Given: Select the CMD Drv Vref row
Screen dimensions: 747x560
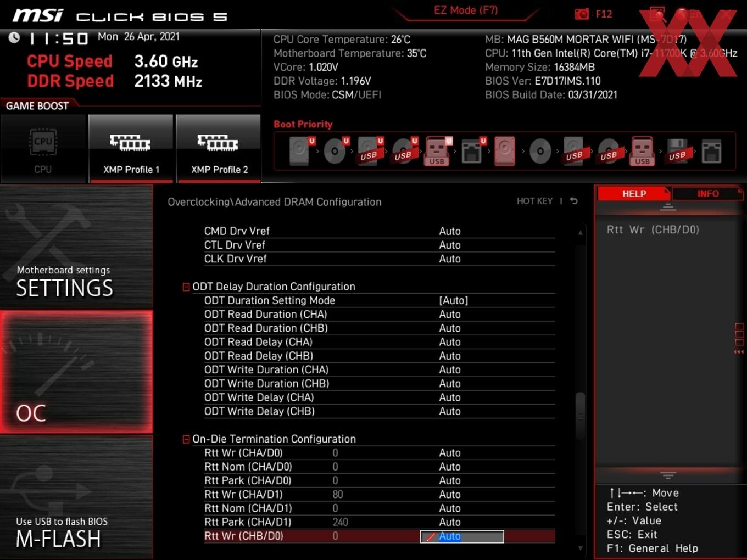Looking at the screenshot, I should click(379, 231).
